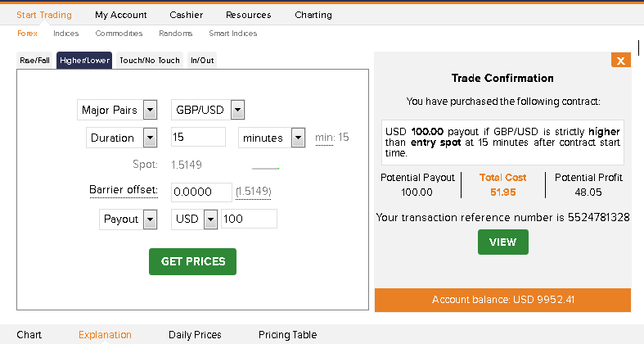
Task: Click the payout amount field
Action: tap(249, 219)
